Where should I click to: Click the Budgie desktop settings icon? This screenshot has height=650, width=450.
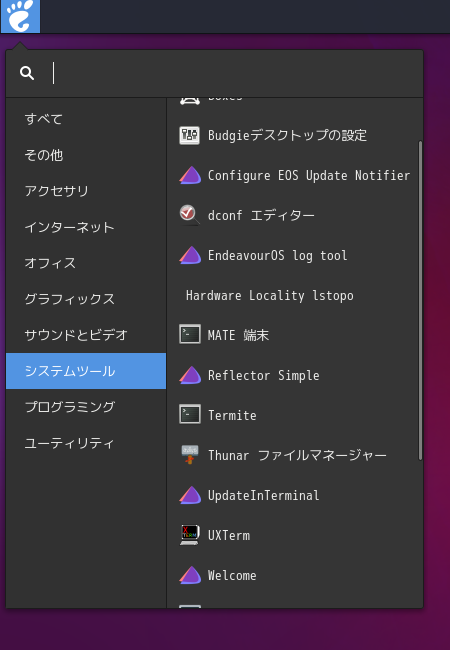coord(190,136)
